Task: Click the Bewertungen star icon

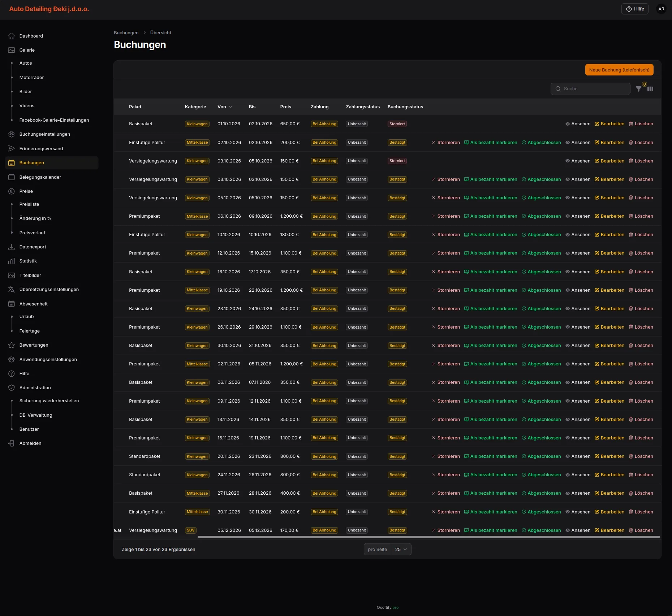Action: click(12, 345)
